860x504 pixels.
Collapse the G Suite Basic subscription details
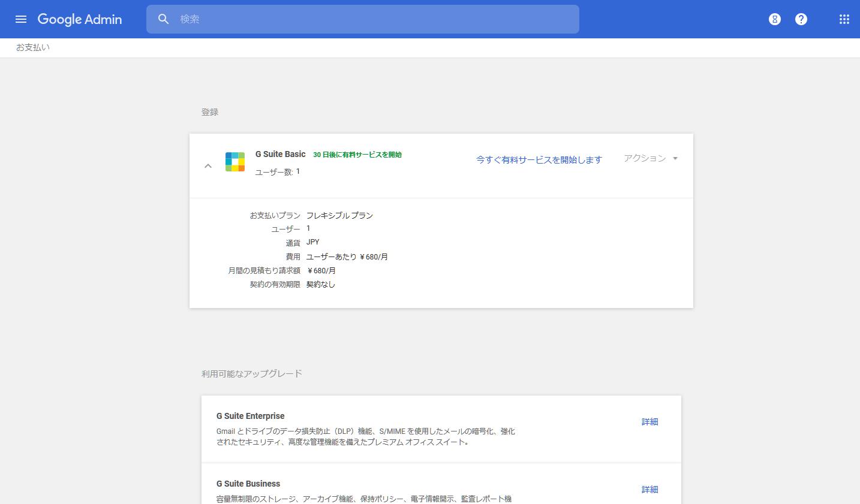coord(208,166)
